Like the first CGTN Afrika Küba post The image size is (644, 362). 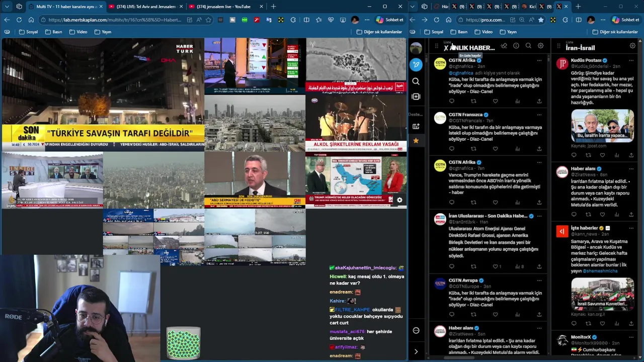(495, 101)
